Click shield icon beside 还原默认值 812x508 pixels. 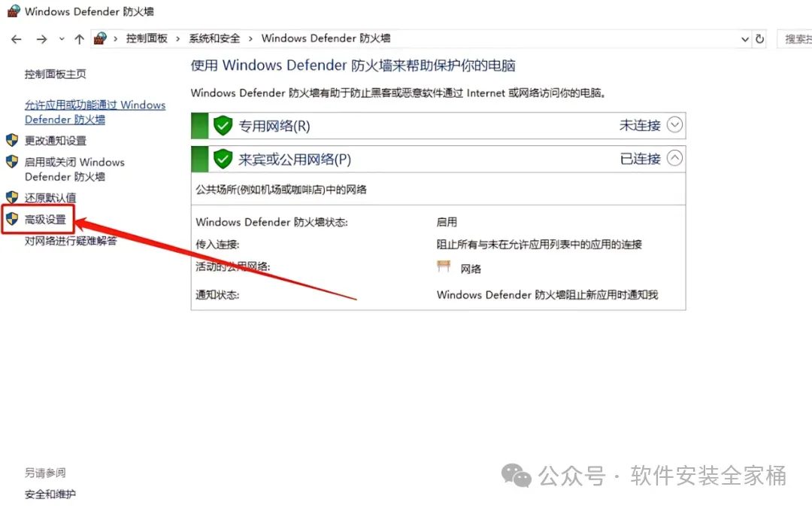(x=12, y=197)
